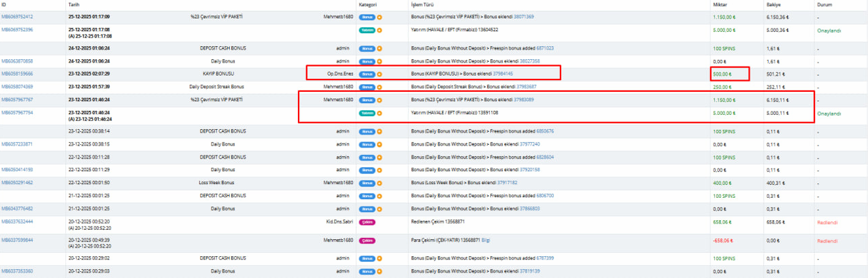
Task: Click orange icon in the 37977240 bonus row
Action: (380, 144)
